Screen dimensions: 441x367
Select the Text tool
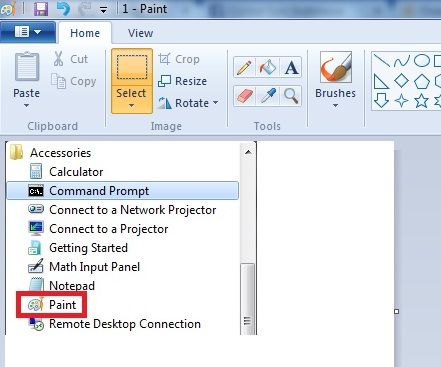click(x=291, y=68)
